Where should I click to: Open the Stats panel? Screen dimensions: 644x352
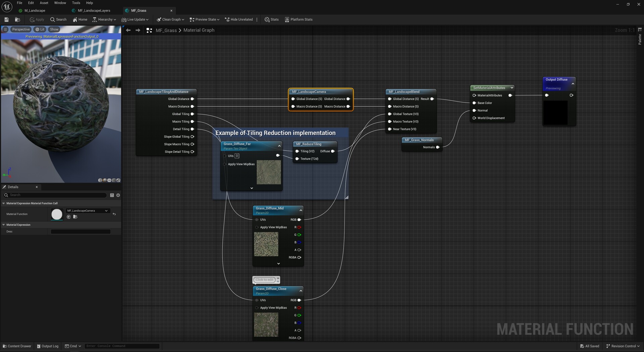click(272, 19)
